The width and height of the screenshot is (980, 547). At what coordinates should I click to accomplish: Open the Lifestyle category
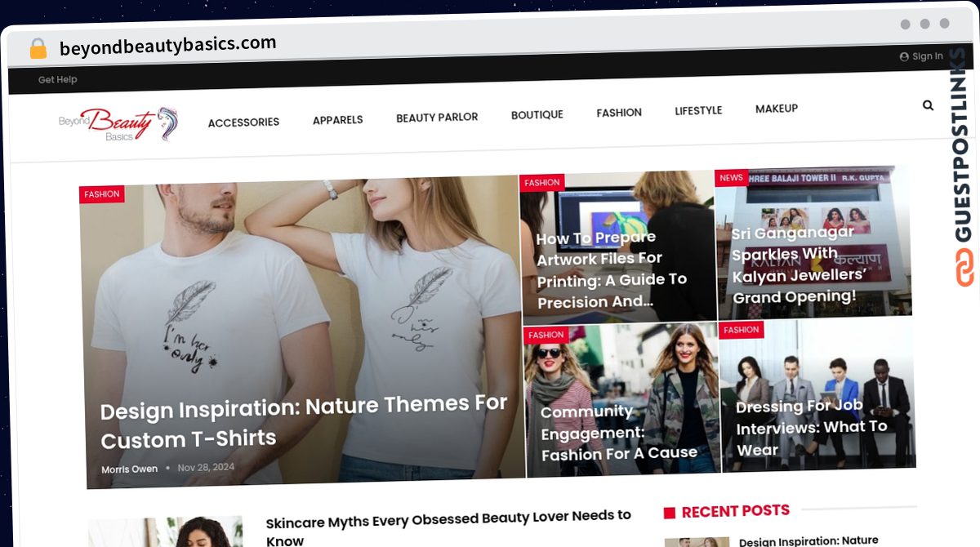[698, 111]
